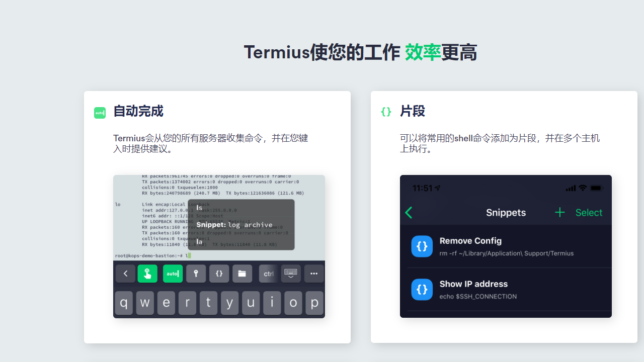Screen dimensions: 644x362
Task: Click the Snippets screen title
Action: pos(506,213)
